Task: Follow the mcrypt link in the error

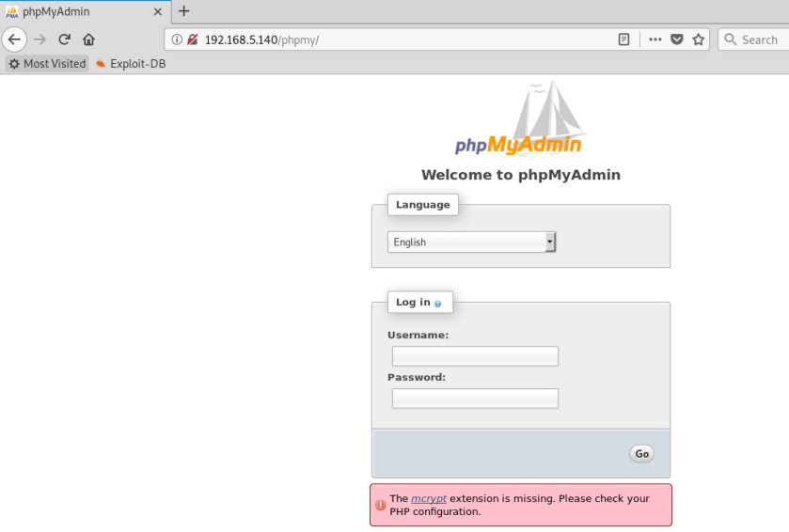Action: (x=428, y=498)
